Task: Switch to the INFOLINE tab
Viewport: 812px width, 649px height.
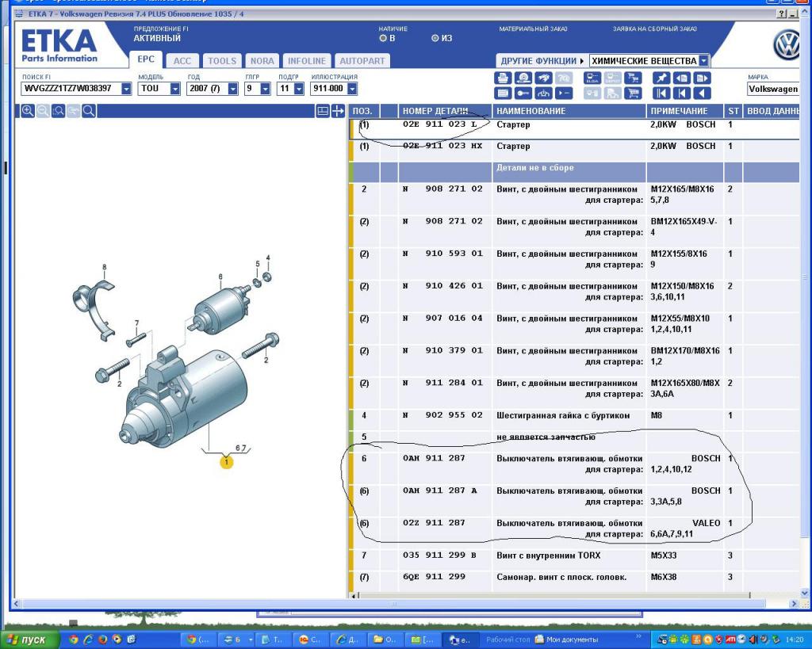Action: (x=307, y=60)
